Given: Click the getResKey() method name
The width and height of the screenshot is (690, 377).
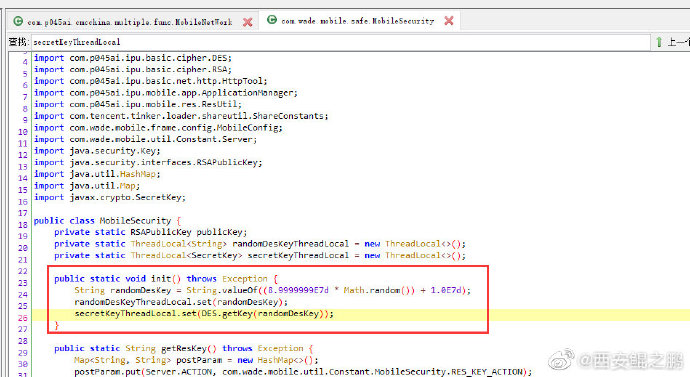Looking at the screenshot, I should coord(188,348).
